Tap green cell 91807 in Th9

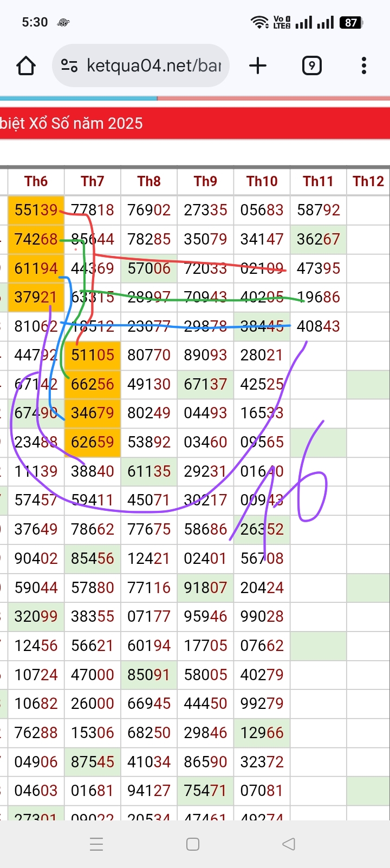pos(205,588)
